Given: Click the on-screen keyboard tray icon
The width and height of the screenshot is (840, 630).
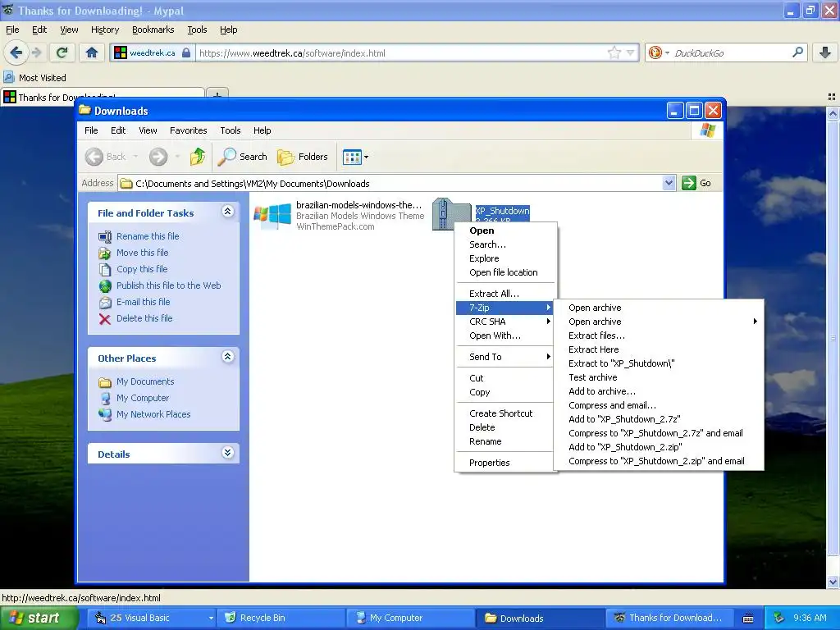Looking at the screenshot, I should (x=748, y=619).
